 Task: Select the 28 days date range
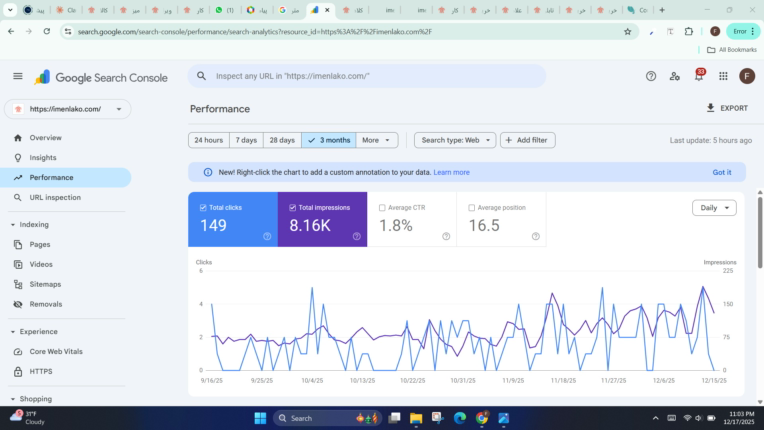tap(282, 140)
